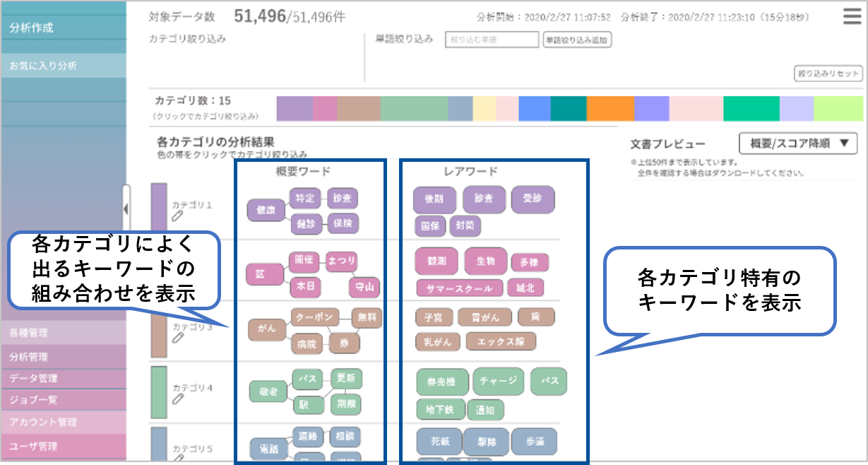Click the サマースクール rare word tag
868x465 pixels.
click(459, 288)
